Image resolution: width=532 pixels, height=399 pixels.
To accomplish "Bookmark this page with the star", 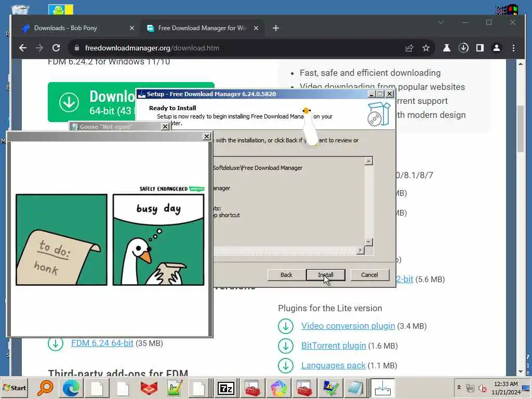I will pyautogui.click(x=426, y=48).
